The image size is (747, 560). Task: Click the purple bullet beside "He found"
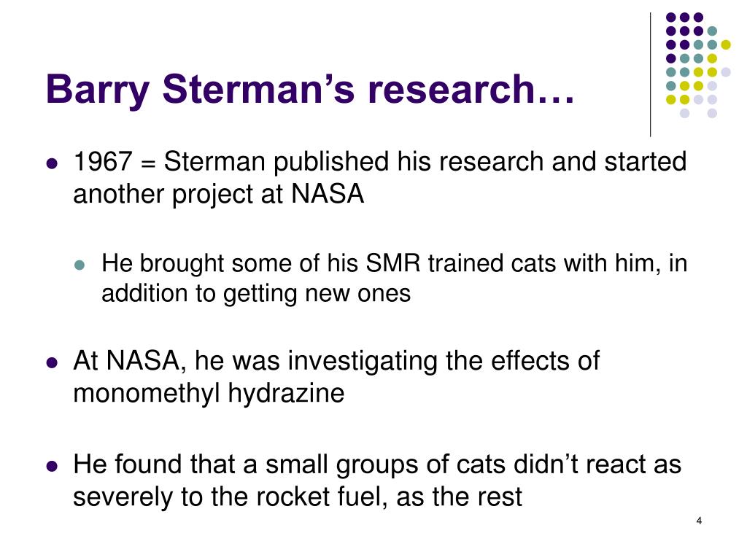(52, 466)
